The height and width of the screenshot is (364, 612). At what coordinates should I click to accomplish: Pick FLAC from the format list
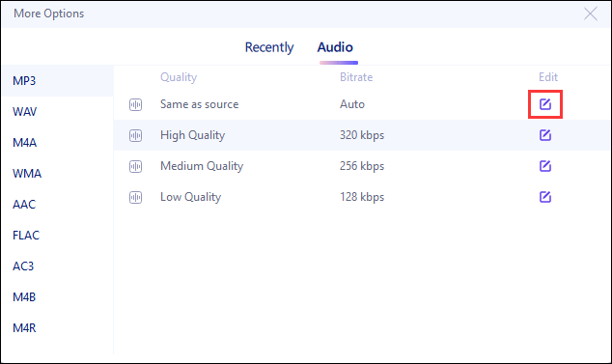pyautogui.click(x=57, y=236)
